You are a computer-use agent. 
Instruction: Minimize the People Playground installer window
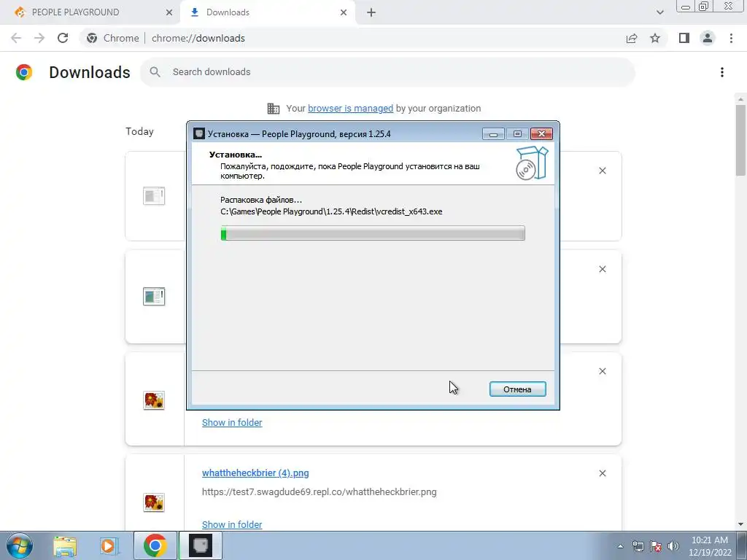tap(493, 134)
